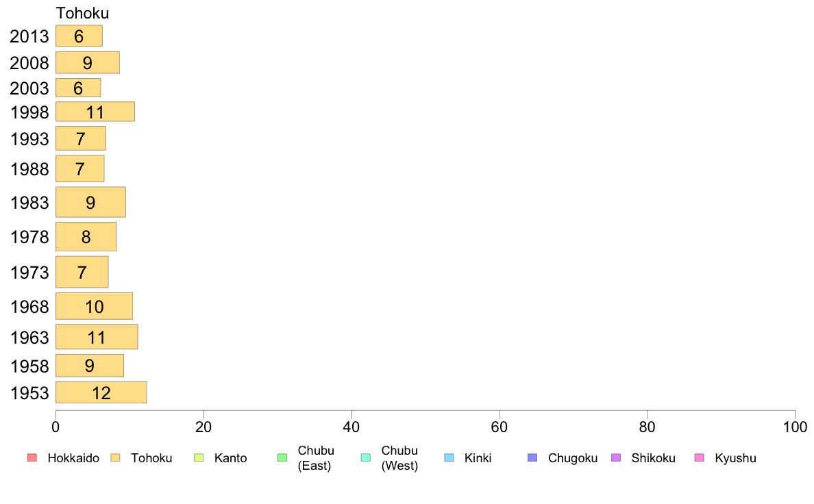Select the 2008 year axis label
814x504 pixels.
point(29,63)
